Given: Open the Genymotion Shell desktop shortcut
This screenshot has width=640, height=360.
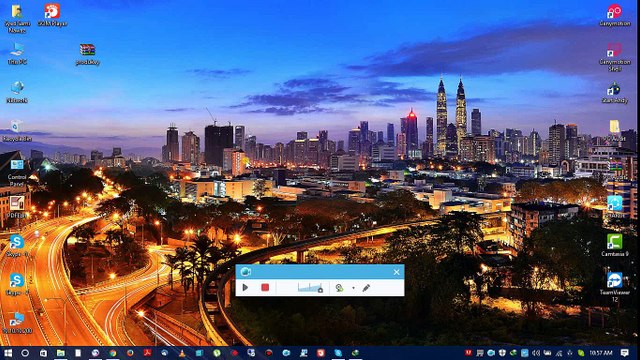Looking at the screenshot, I should click(x=615, y=58).
